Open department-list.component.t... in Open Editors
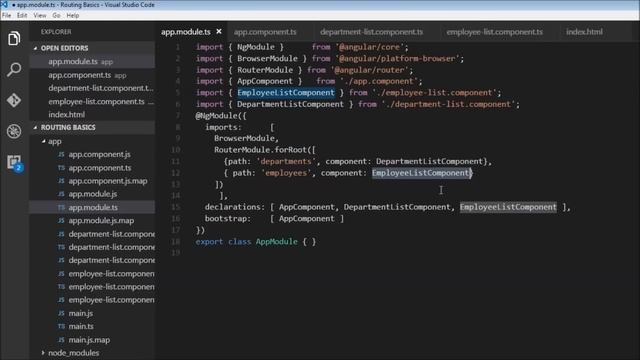Viewport: 640px width, 360px height. click(x=93, y=88)
